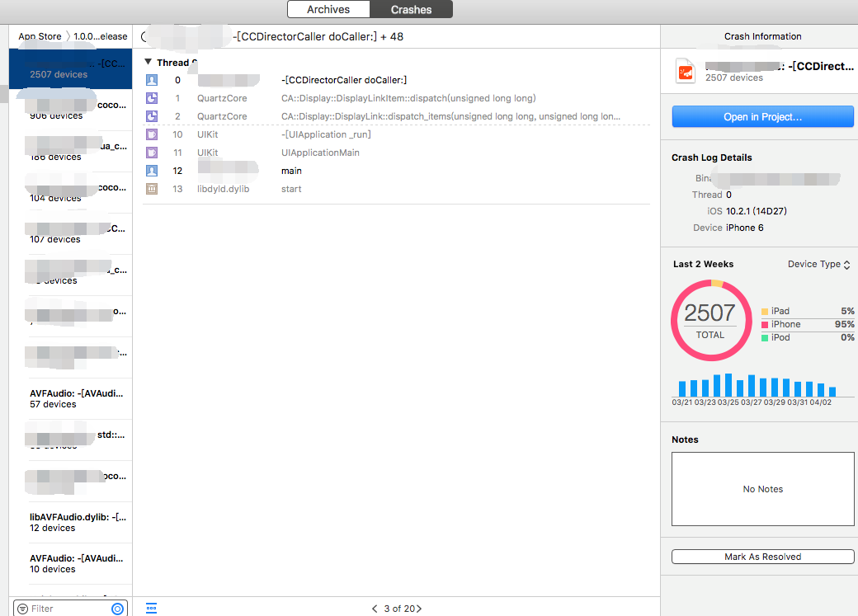This screenshot has width=858, height=616.
Task: Go to previous crash log arrow
Action: coord(375,609)
